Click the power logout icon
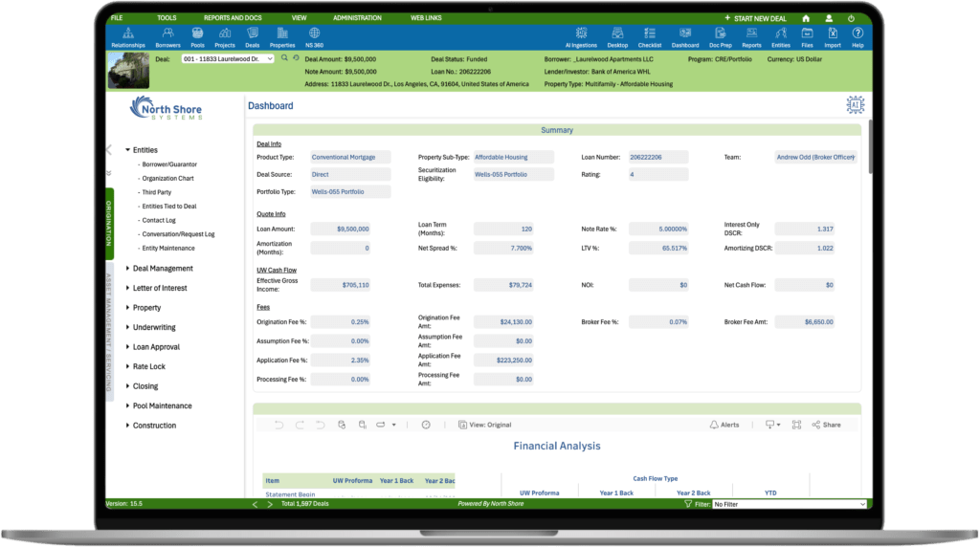The height and width of the screenshot is (547, 980). (851, 18)
